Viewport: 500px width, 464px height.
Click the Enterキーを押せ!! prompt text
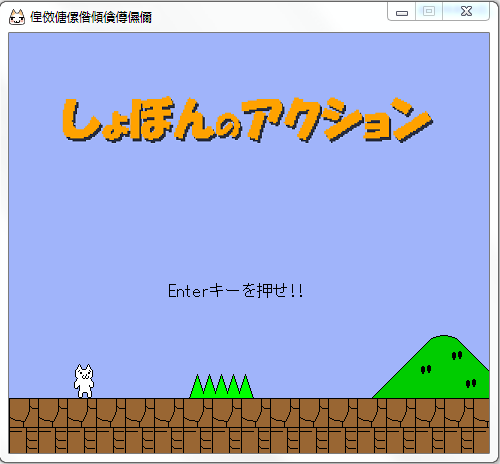[236, 291]
